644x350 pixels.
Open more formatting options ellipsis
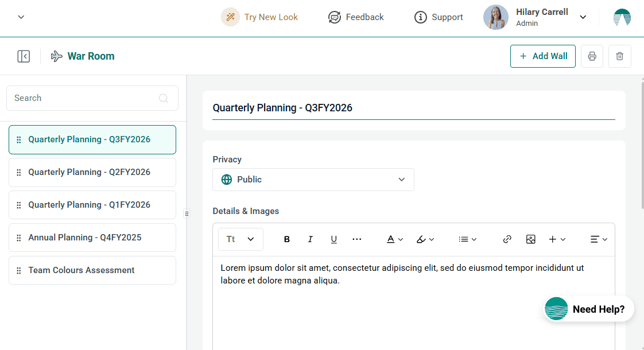pos(357,239)
